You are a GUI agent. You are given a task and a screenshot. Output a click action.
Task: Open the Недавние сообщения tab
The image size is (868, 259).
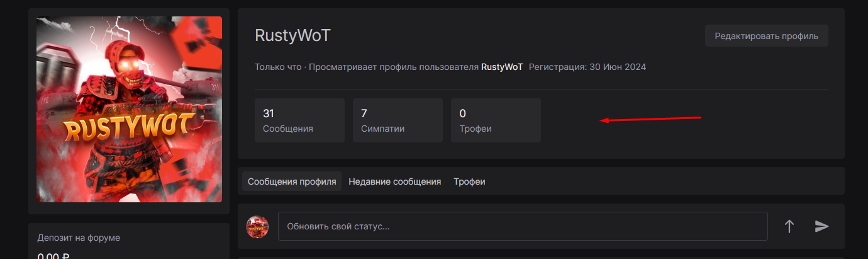[394, 181]
